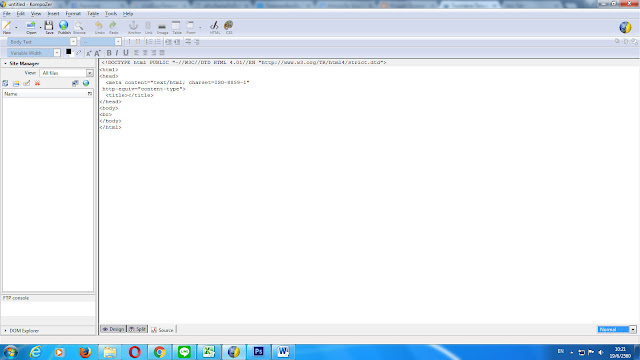Toggle align right
Screen dimensions: 640x360
coord(153,53)
